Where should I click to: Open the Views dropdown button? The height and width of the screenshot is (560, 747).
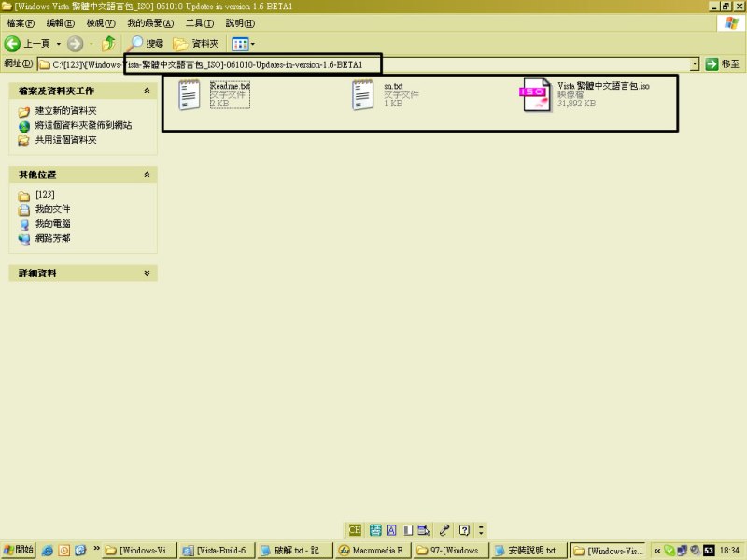pos(243,44)
